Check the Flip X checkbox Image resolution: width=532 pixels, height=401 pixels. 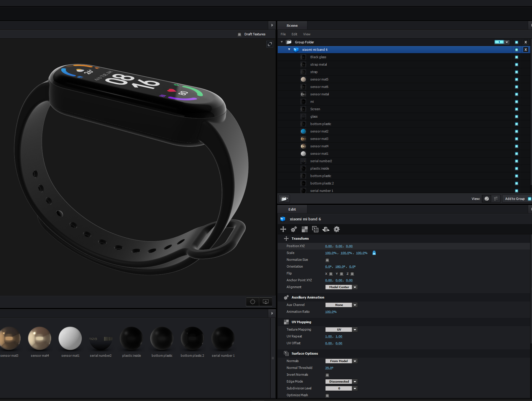pyautogui.click(x=331, y=274)
